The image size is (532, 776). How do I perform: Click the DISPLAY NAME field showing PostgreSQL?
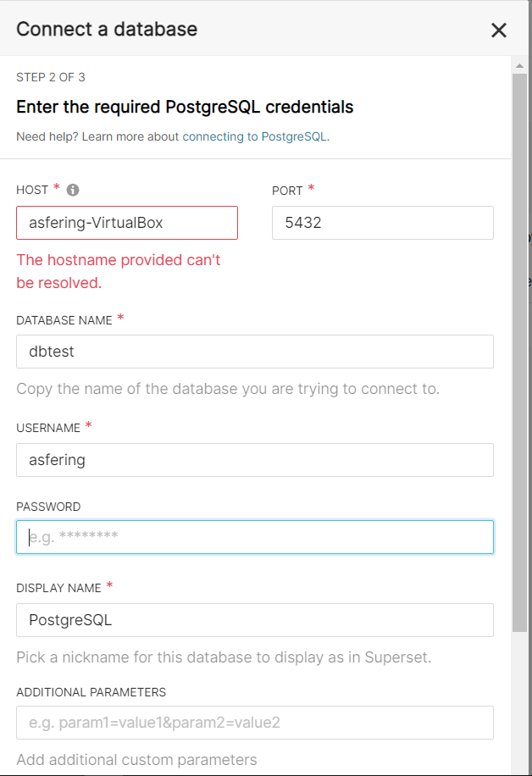tap(254, 620)
